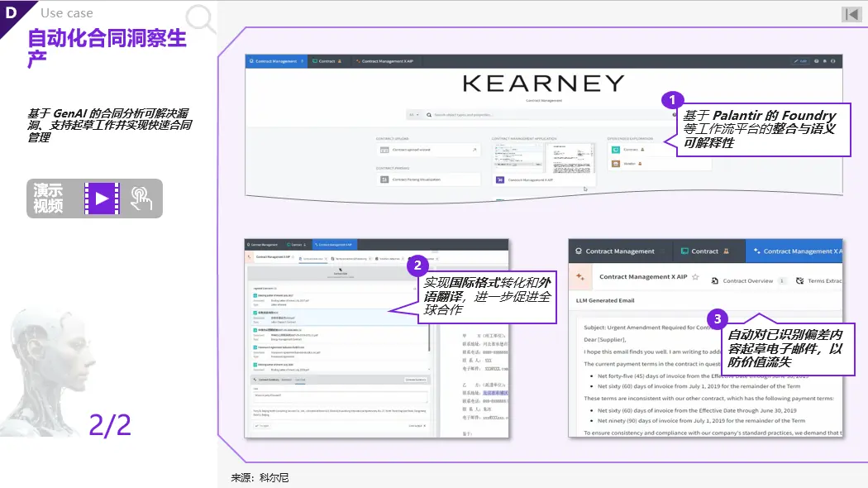This screenshot has width=868, height=488.
Task: Click the Edit button in the top screenshot header
Action: pos(799,61)
